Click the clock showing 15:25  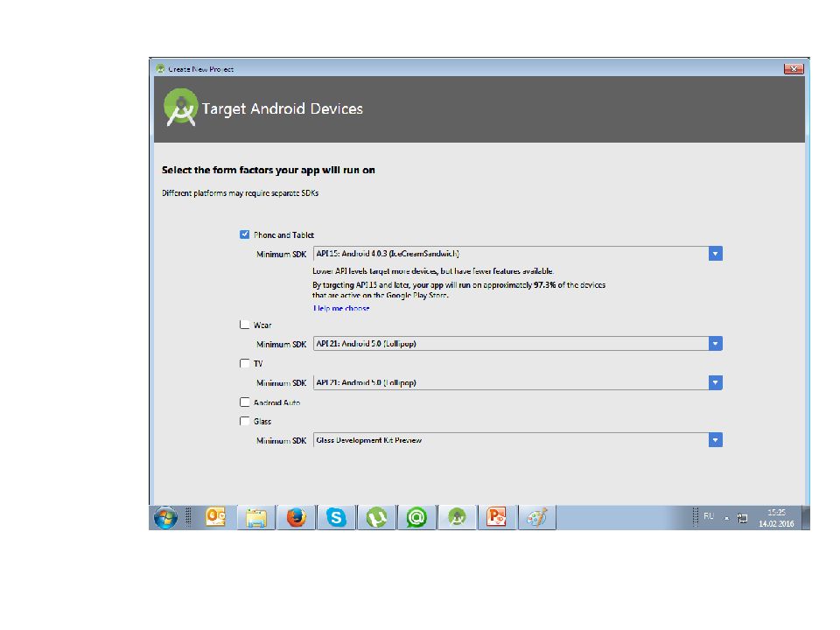pyautogui.click(x=776, y=512)
